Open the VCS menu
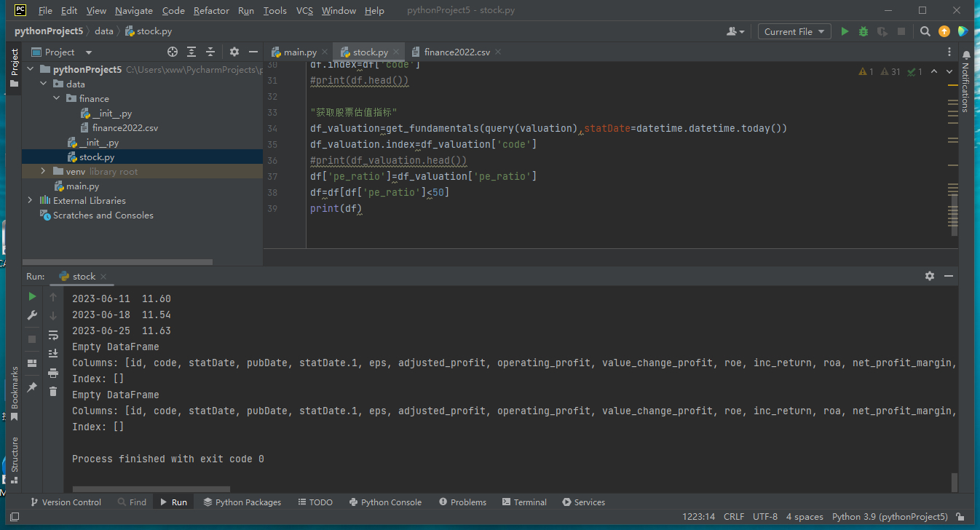980x530 pixels. coord(305,11)
